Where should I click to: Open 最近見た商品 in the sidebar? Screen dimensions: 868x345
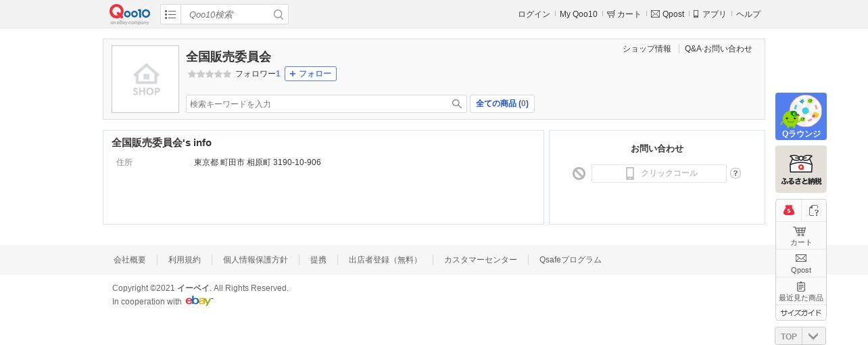(x=801, y=292)
